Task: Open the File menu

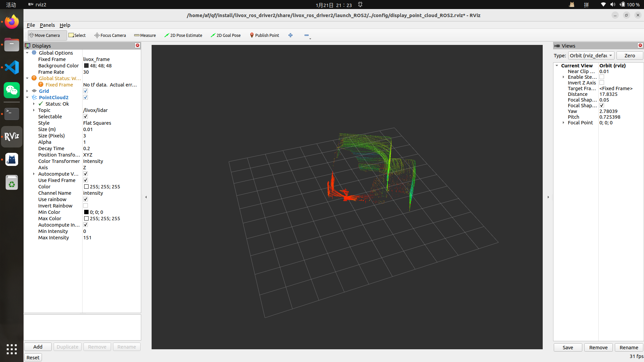Action: 31,25
